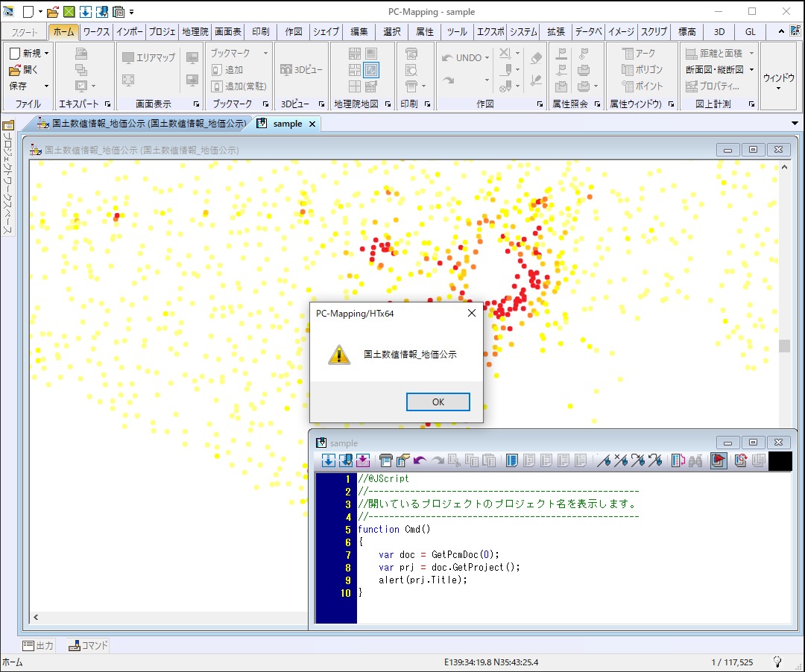Expand the UNDO history dropdown
Screen dimensions: 805x672
487,58
